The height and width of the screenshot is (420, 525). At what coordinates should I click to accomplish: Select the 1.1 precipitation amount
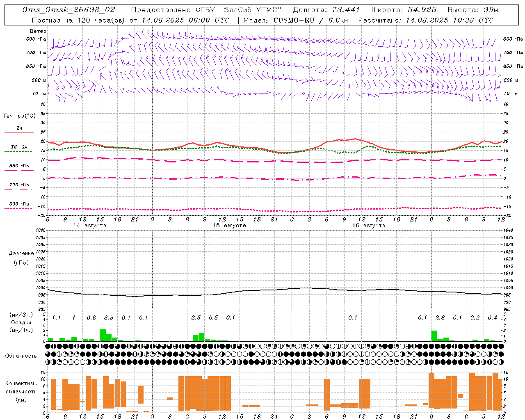pyautogui.click(x=56, y=317)
